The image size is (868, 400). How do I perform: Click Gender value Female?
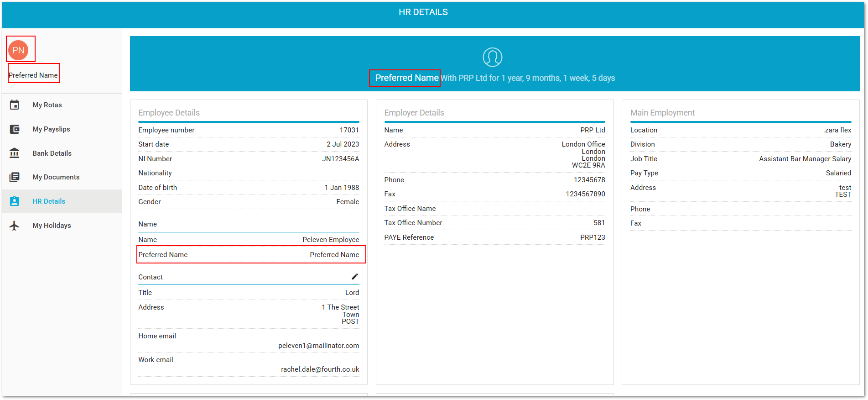point(348,202)
